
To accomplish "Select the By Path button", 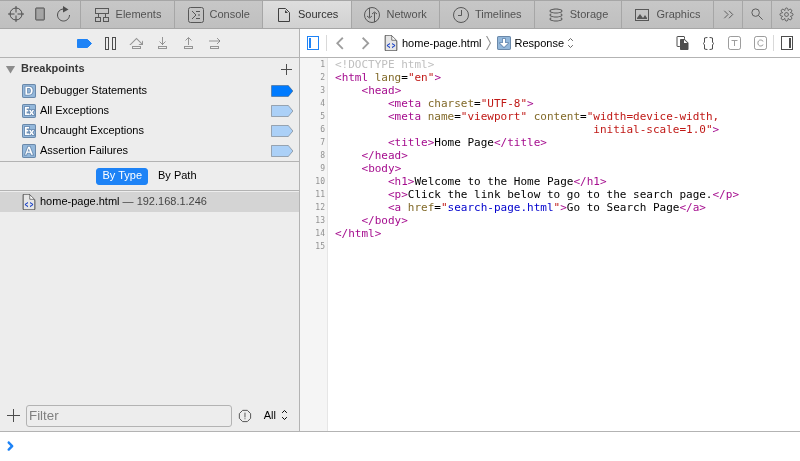I will 177,176.
